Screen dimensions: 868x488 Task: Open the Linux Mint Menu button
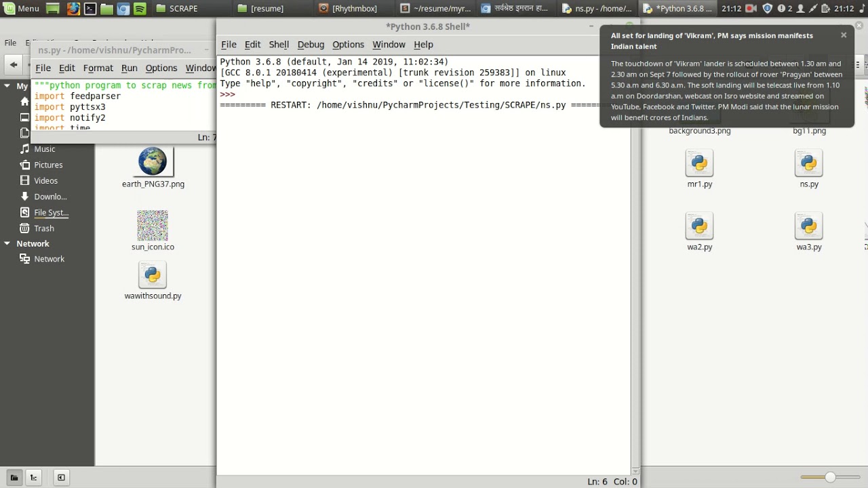click(x=22, y=8)
